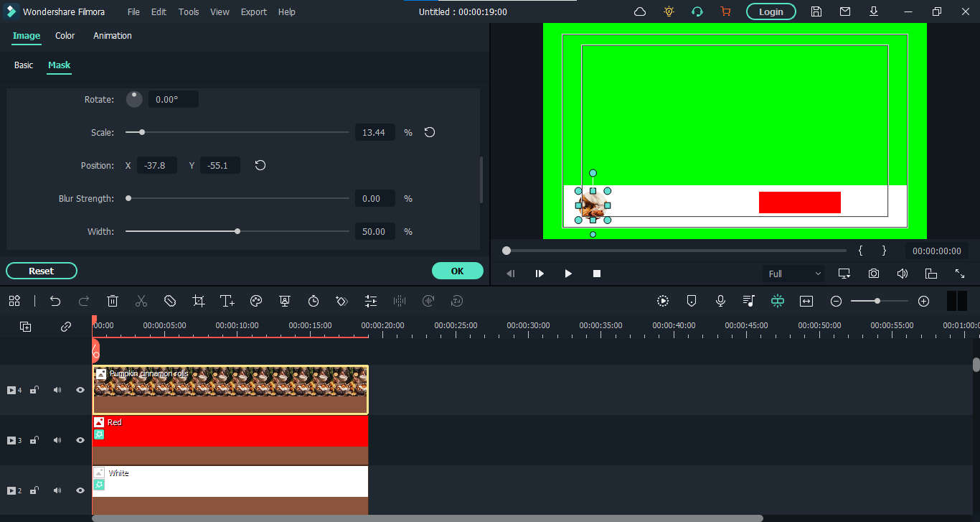Click the Login button
The width and height of the screenshot is (980, 522).
click(x=771, y=11)
